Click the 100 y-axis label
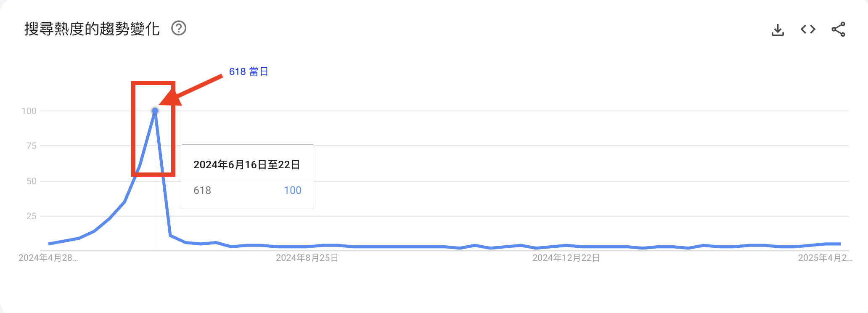This screenshot has width=868, height=313. 29,111
